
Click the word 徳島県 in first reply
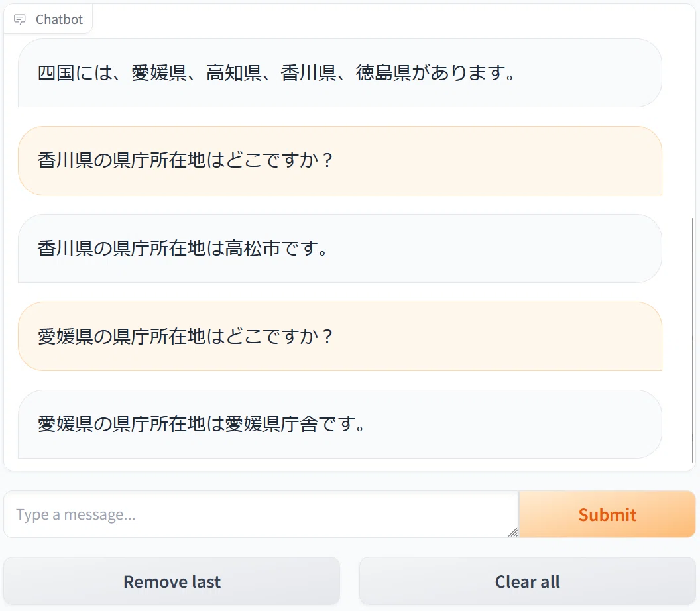(x=384, y=73)
